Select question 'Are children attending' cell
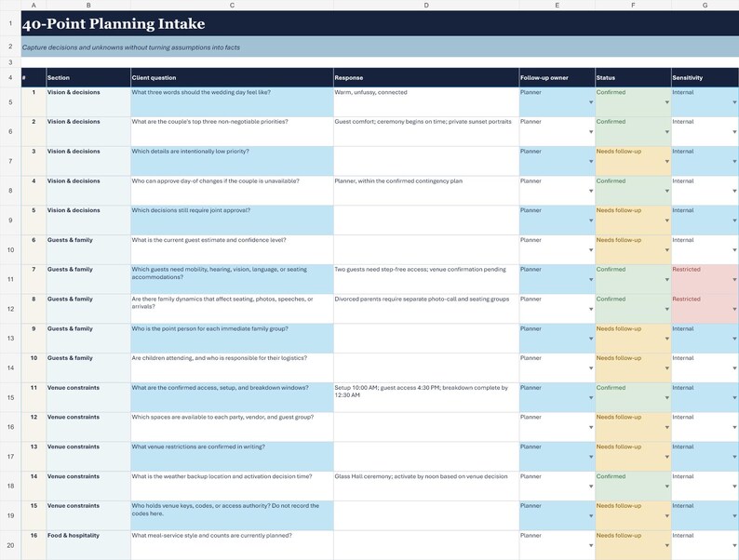 (x=232, y=367)
